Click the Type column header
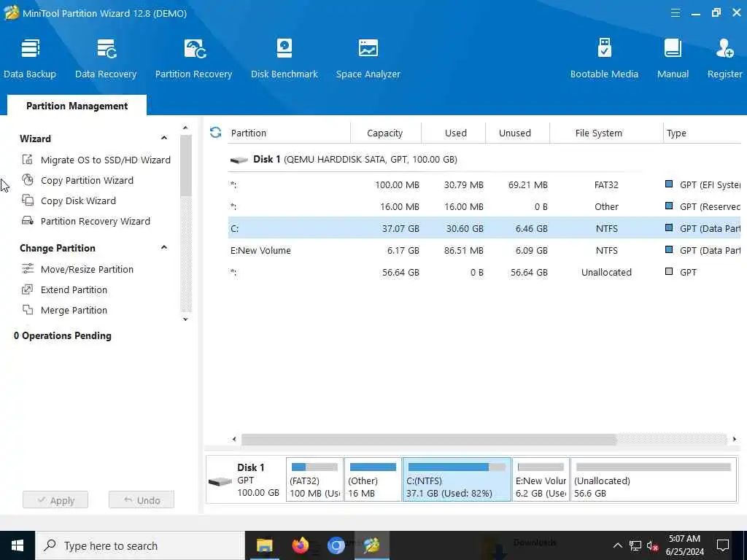Viewport: 747px width, 560px height. point(704,133)
